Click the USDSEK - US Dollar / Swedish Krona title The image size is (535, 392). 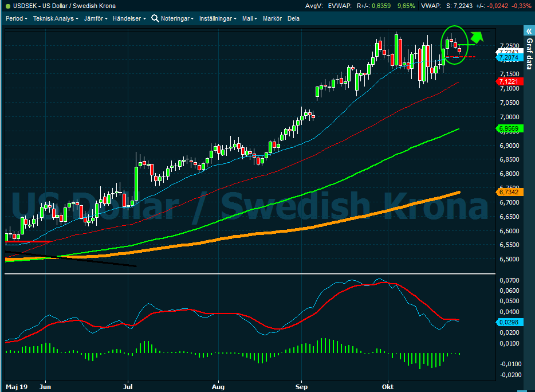coord(64,6)
